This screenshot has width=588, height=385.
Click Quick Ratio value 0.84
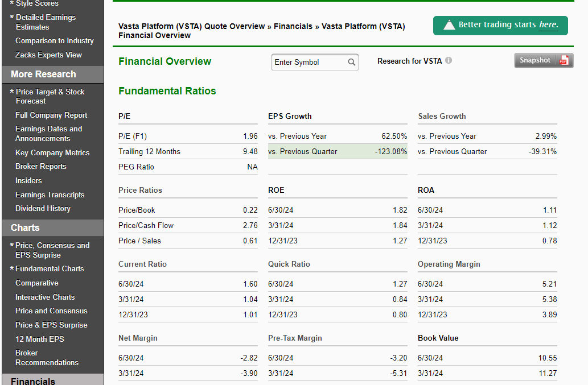[400, 300]
